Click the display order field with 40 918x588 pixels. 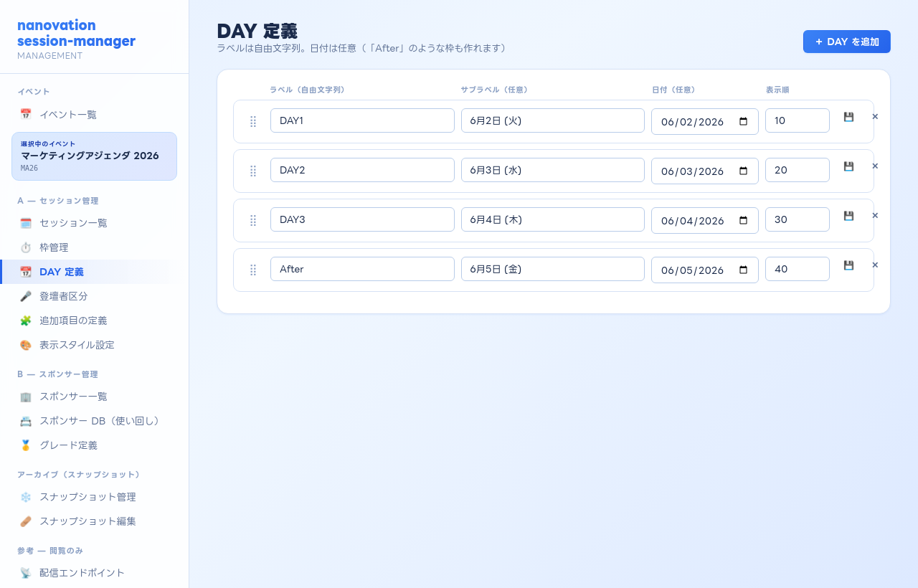pyautogui.click(x=798, y=269)
